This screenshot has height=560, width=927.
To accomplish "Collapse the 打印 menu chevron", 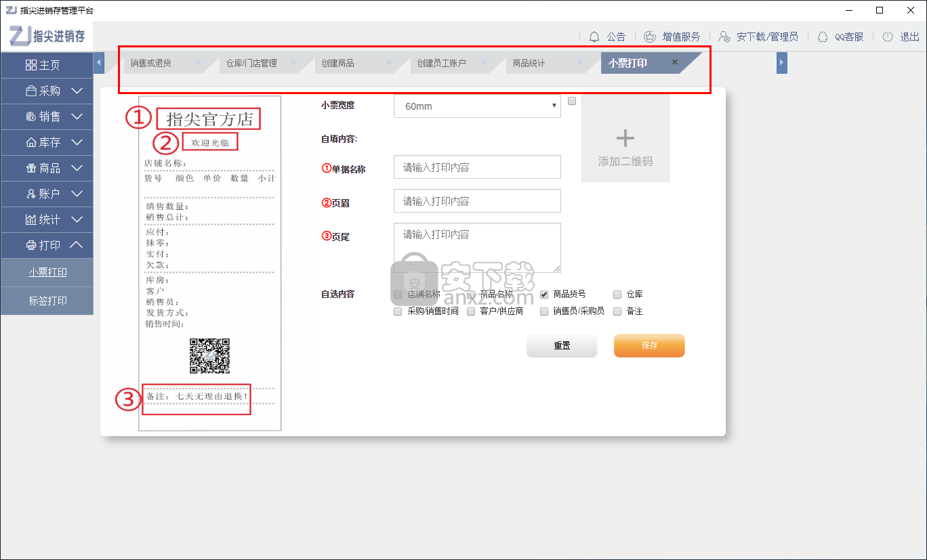I will [77, 245].
